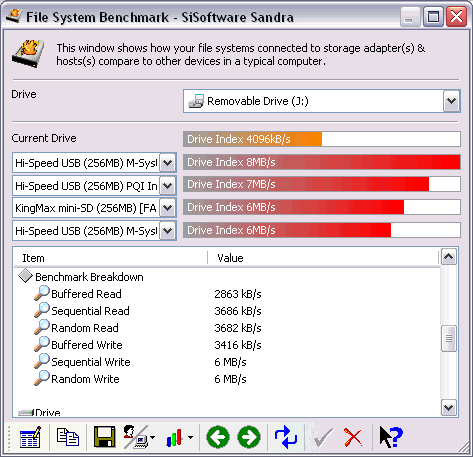Click the red X Cancel icon
The width and height of the screenshot is (473, 457).
tap(353, 437)
